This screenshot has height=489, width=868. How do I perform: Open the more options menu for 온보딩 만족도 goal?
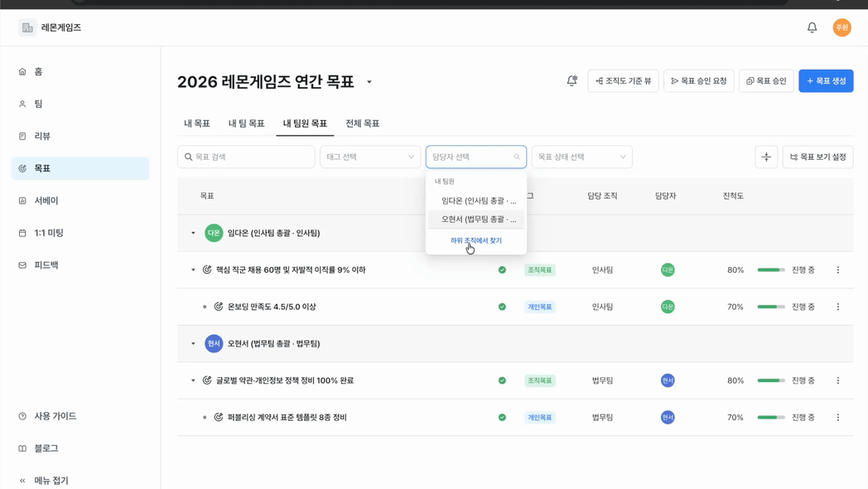[x=837, y=307]
